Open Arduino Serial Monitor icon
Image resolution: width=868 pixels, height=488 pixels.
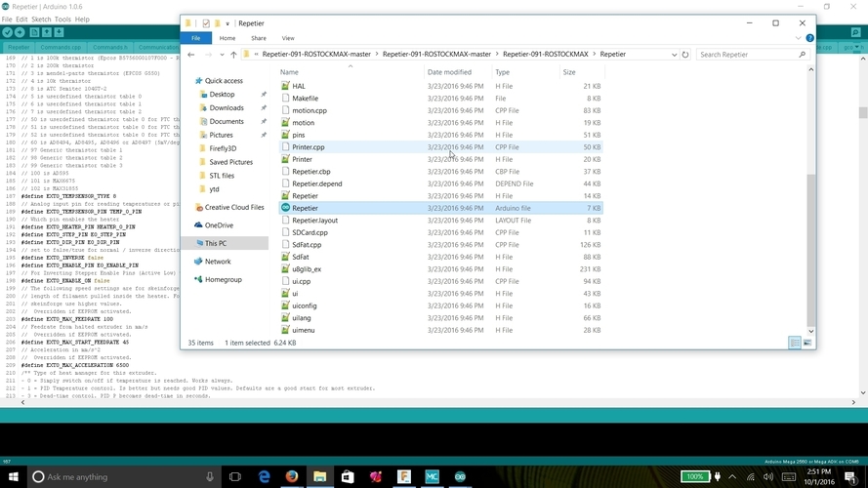(x=855, y=32)
